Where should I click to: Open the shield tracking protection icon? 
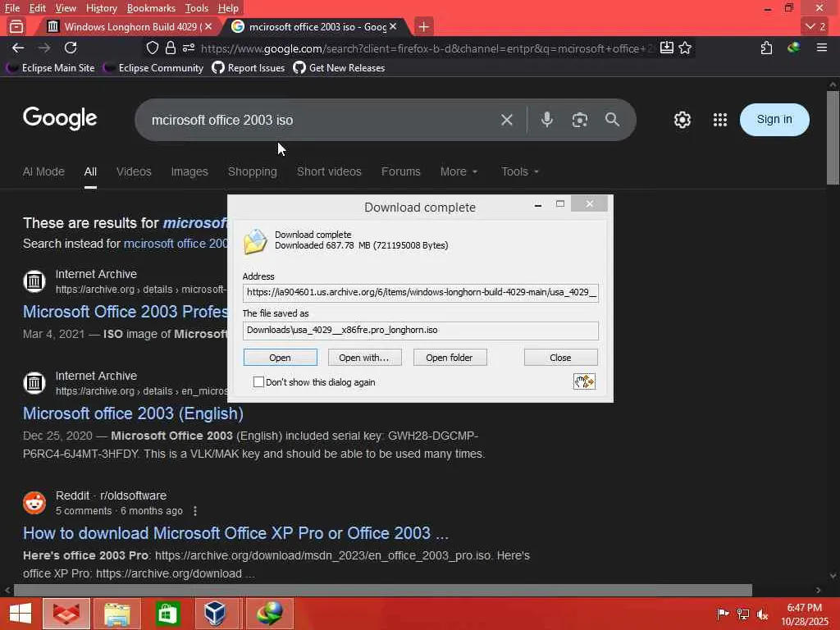coord(153,48)
